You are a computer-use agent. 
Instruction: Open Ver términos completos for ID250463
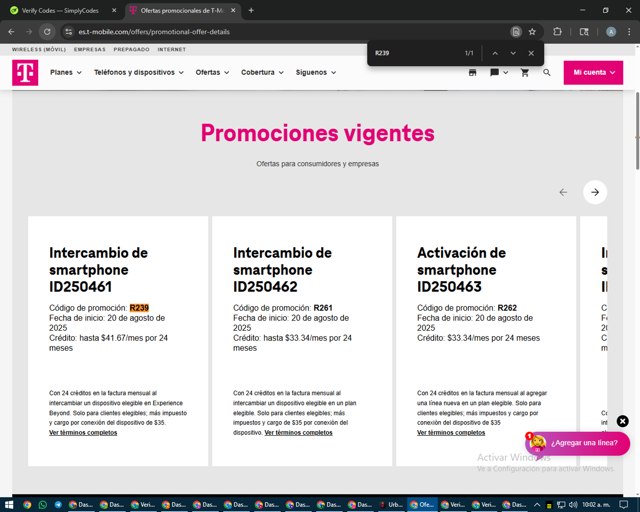coord(451,433)
